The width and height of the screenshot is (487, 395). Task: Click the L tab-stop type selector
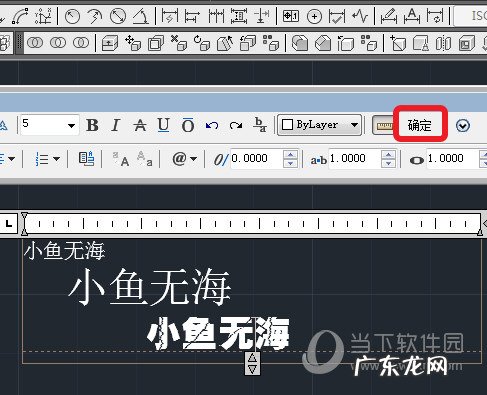tap(9, 223)
